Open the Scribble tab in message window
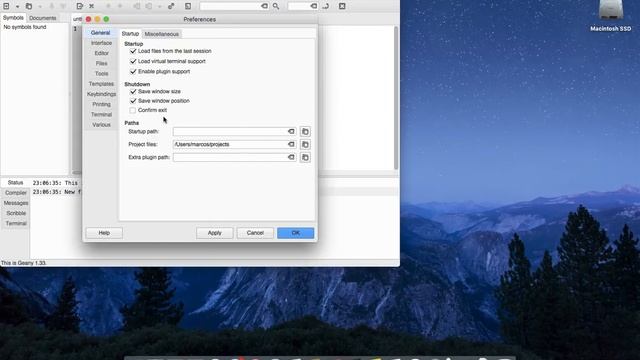 pyautogui.click(x=16, y=213)
